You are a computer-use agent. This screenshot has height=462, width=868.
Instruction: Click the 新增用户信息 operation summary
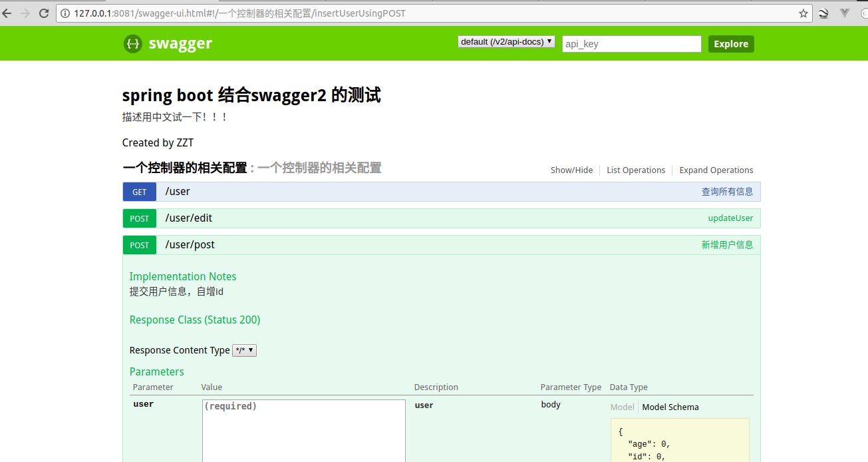[x=727, y=245]
